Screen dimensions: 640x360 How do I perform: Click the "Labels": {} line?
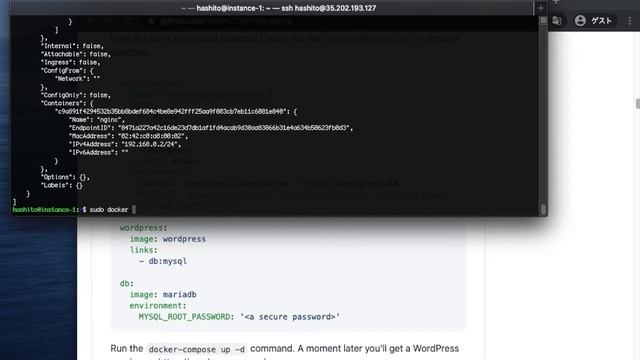[62, 185]
